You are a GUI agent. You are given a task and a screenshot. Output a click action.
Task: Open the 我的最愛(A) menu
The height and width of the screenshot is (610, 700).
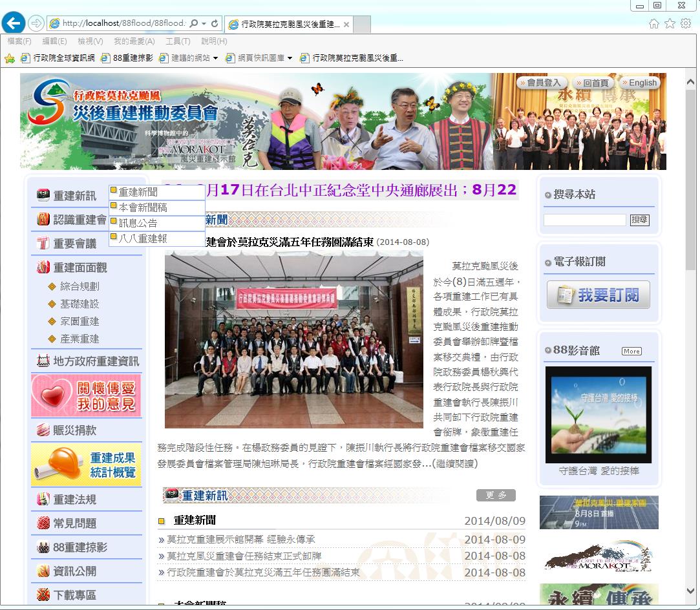(134, 41)
